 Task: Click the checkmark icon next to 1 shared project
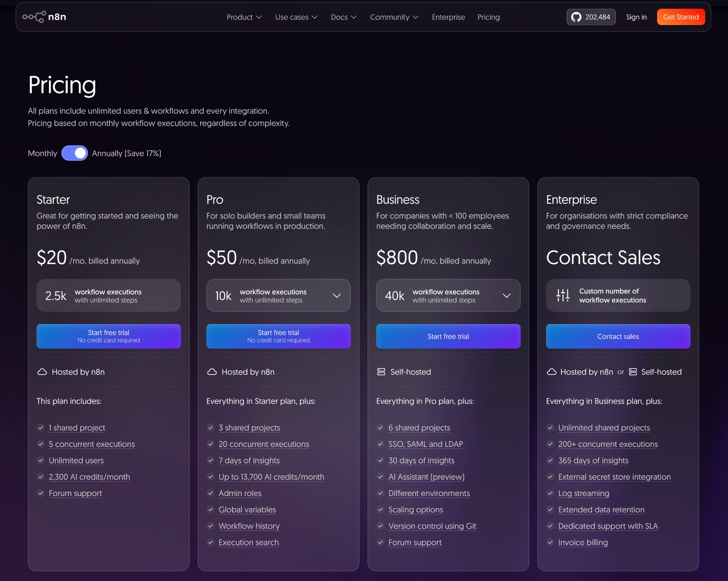[41, 428]
